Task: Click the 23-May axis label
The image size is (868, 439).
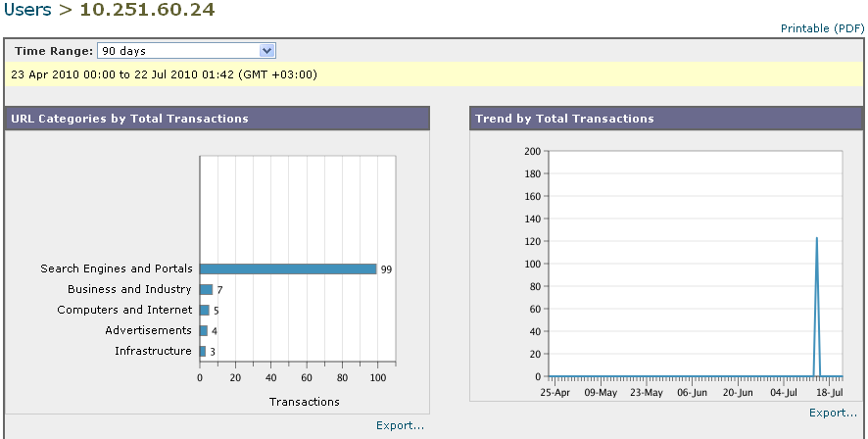Action: tap(646, 393)
